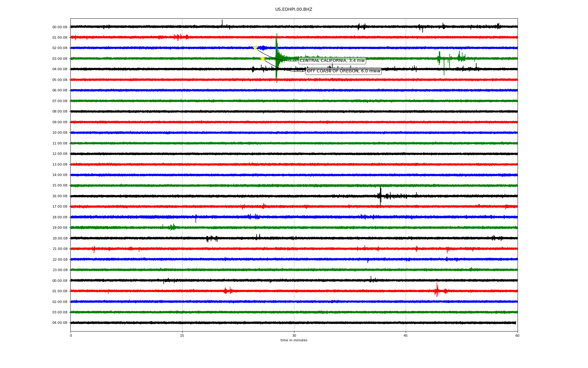This screenshot has height=368, width=588.
Task: Click the CENTRAL CALIFORNIA, 3.4 mw annotation
Action: pyautogui.click(x=332, y=61)
